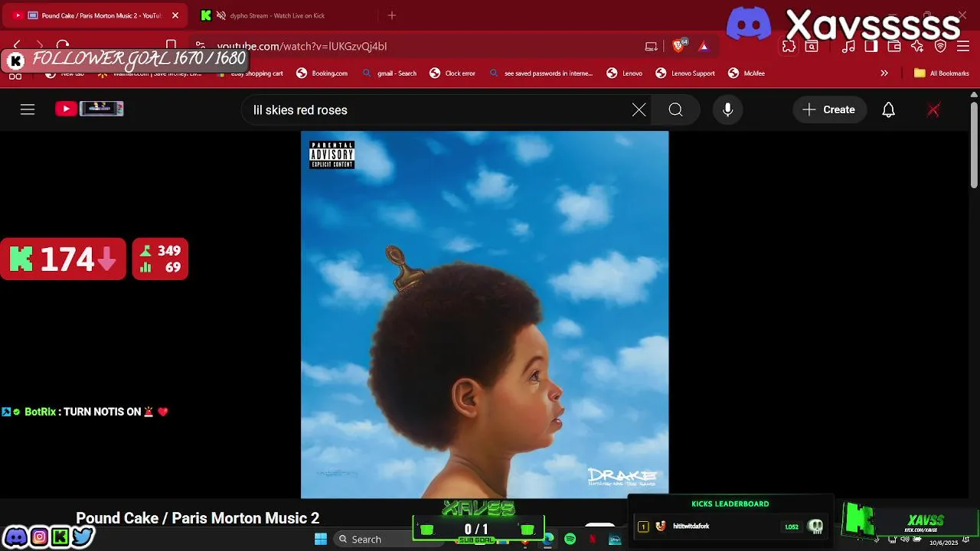The height and width of the screenshot is (551, 980).
Task: View site information icon beside URL
Action: pos(200,46)
